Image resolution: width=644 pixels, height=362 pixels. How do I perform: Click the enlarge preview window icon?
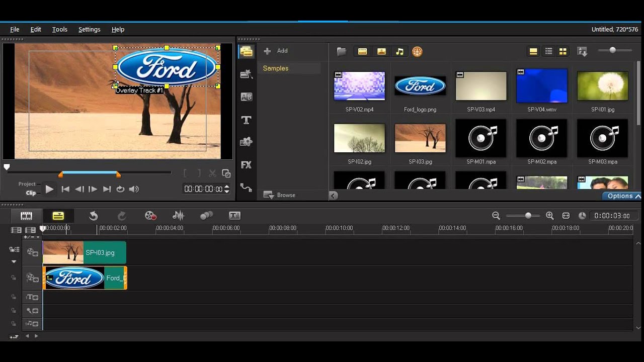[226, 173]
